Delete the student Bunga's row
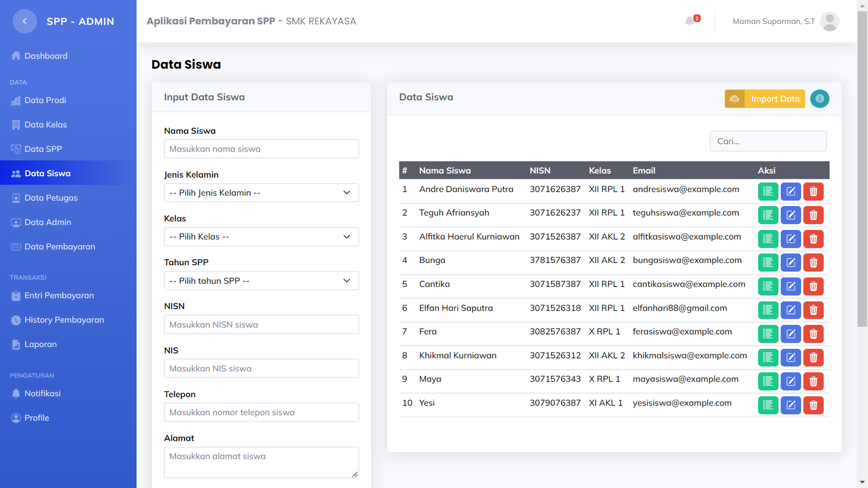 tap(813, 262)
